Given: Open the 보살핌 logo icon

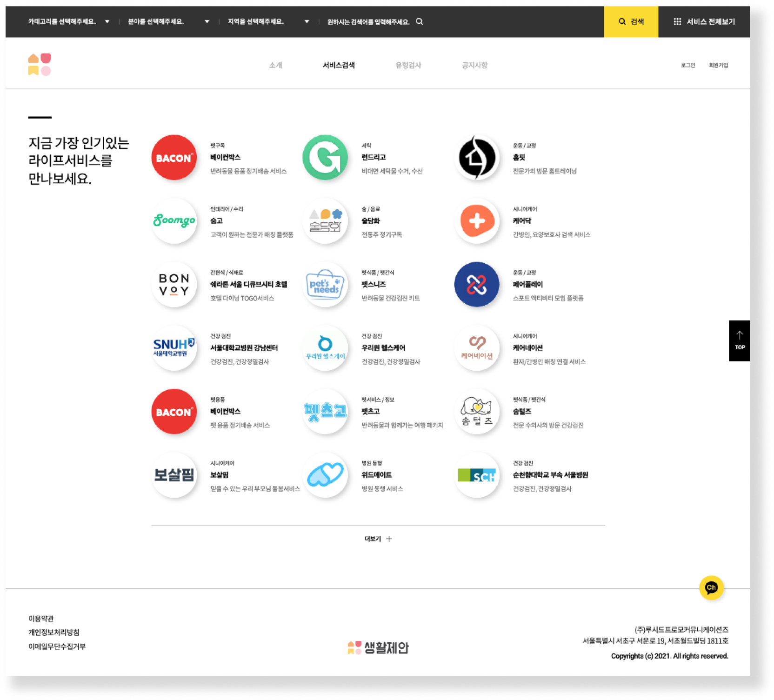Looking at the screenshot, I should pos(174,475).
